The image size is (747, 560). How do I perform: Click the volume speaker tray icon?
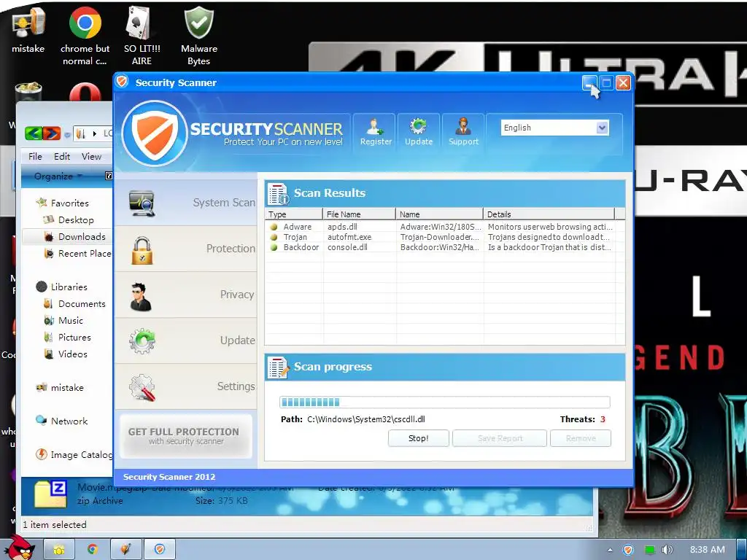667,550
